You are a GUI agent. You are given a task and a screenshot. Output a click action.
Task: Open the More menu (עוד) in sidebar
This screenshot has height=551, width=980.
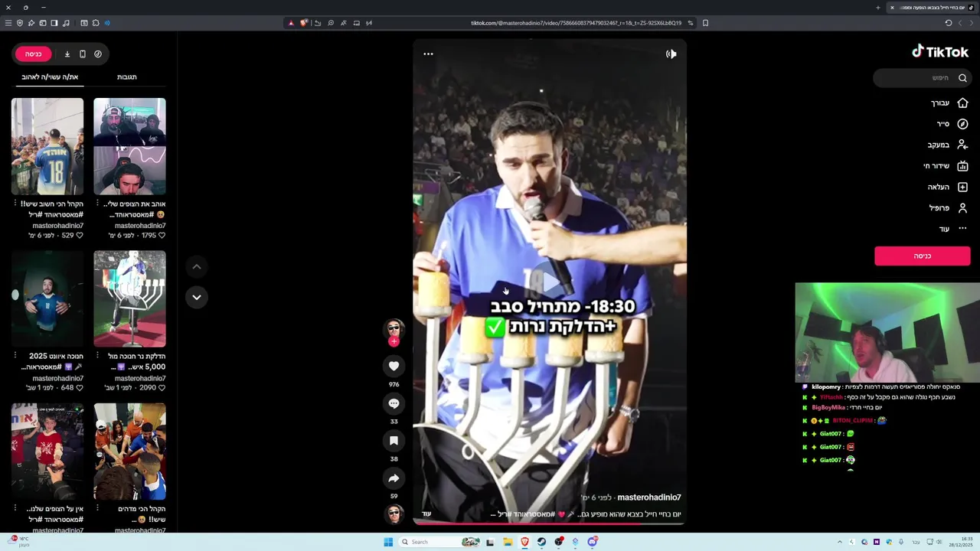953,229
